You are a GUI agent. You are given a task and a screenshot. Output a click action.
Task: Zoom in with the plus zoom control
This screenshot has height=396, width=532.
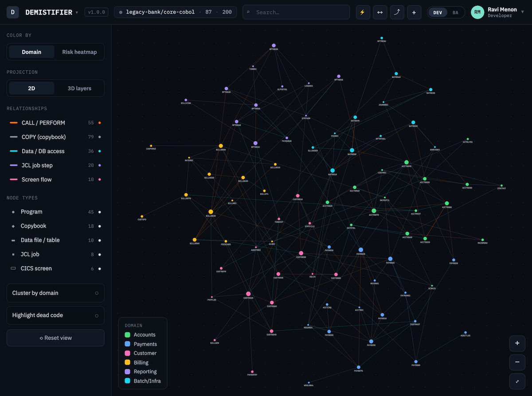(517, 343)
